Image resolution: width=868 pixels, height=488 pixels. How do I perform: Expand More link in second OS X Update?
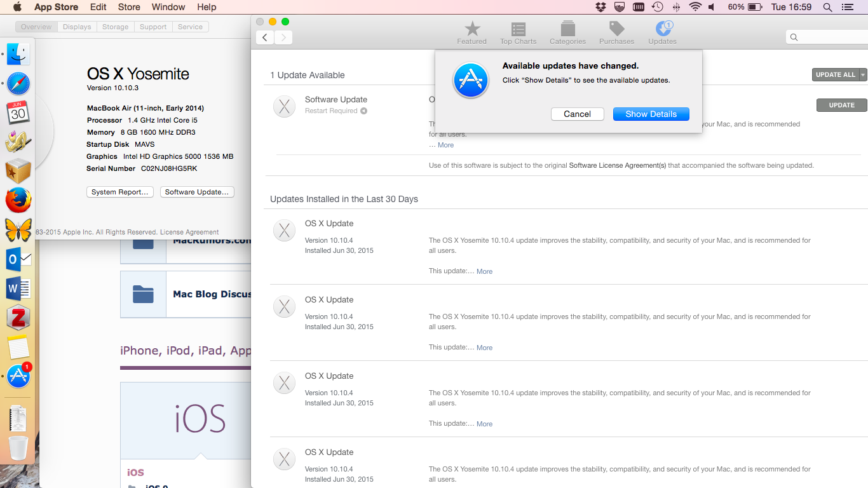tap(484, 348)
